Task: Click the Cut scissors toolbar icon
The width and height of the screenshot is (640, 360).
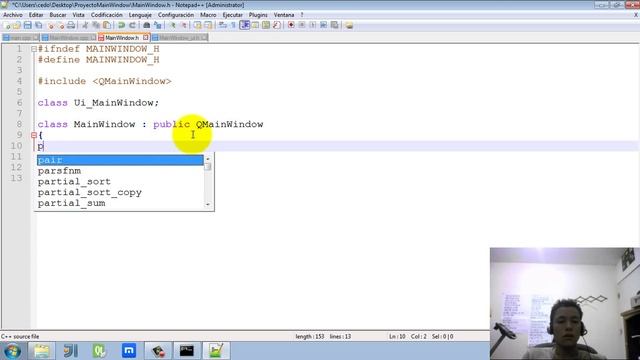Action: (x=85, y=25)
